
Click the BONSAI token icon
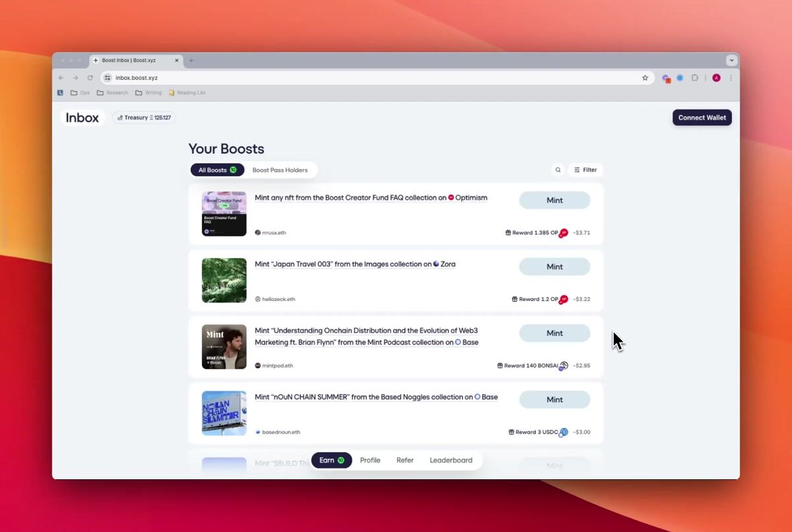(x=564, y=366)
